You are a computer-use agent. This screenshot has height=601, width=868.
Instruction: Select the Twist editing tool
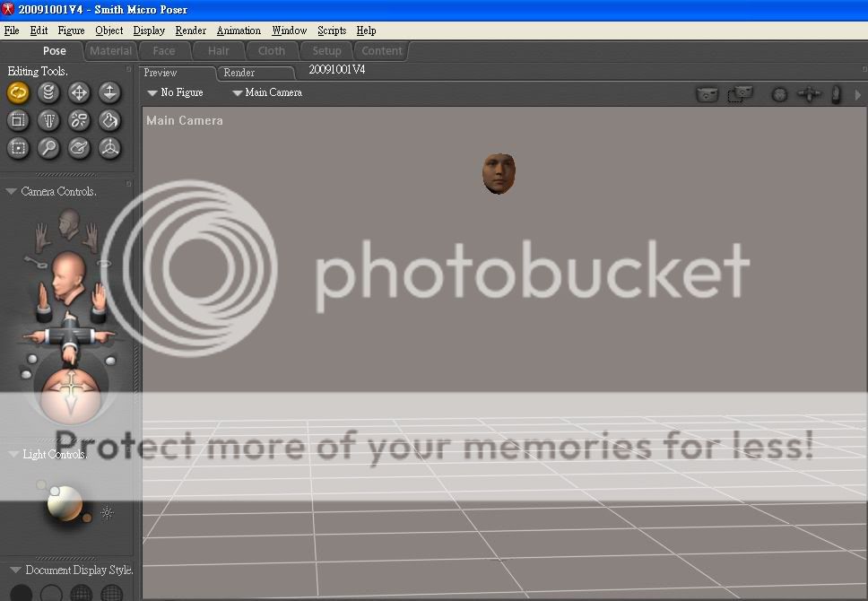coord(48,92)
